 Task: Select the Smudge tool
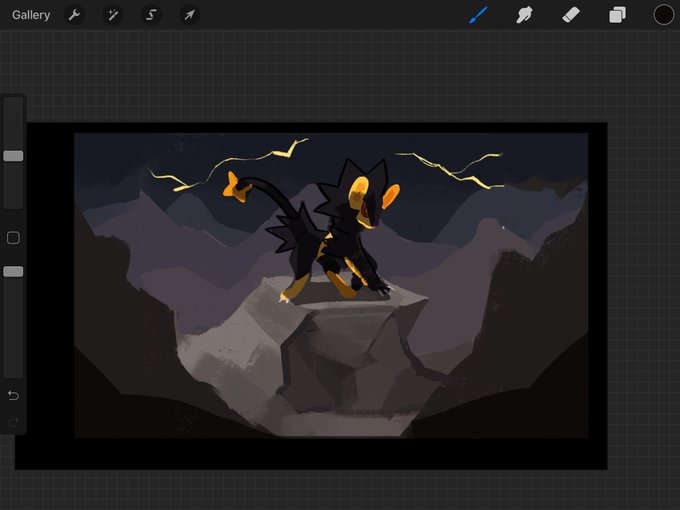click(x=524, y=15)
